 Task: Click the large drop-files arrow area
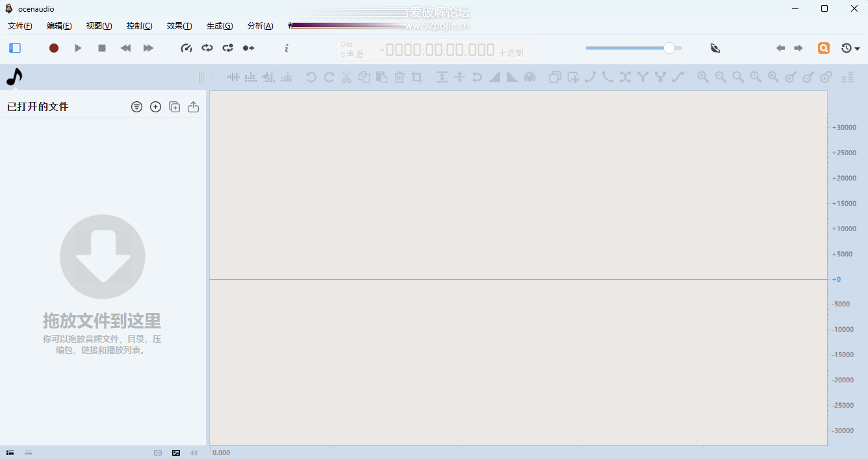103,257
